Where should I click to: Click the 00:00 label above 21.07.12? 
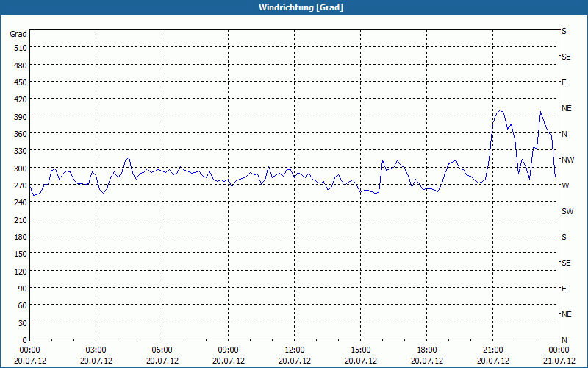559,350
